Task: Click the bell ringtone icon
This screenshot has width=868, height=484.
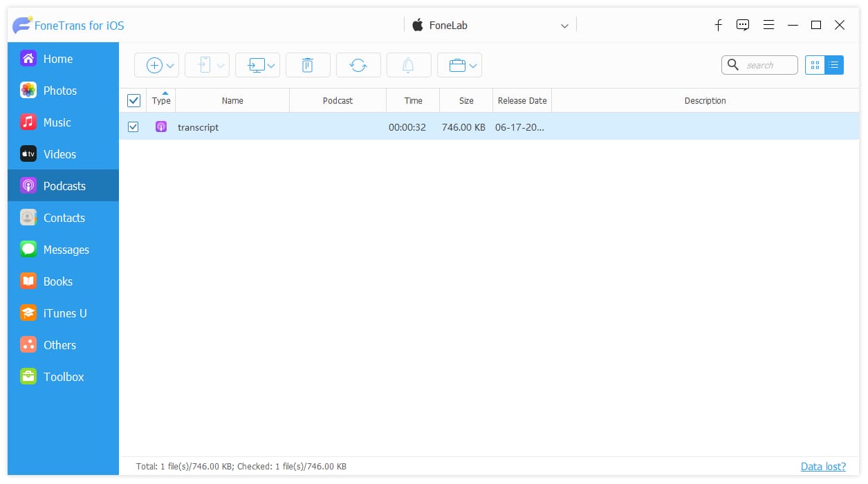Action: 409,65
